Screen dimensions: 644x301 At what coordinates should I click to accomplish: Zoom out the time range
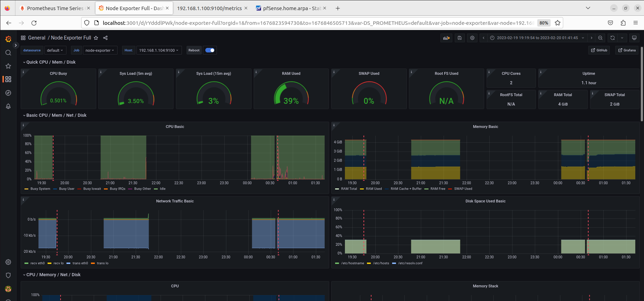tap(600, 38)
